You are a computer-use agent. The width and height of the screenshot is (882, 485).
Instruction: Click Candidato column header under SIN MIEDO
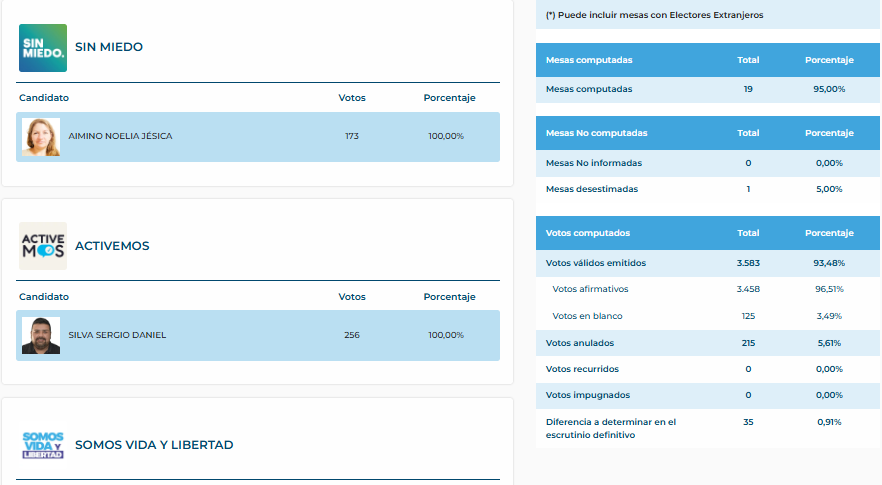(44, 98)
